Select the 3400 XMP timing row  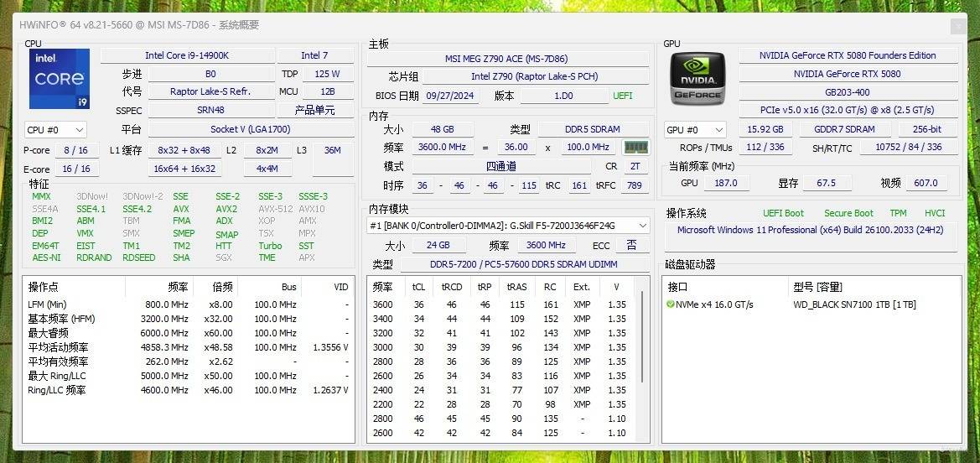click(501, 319)
